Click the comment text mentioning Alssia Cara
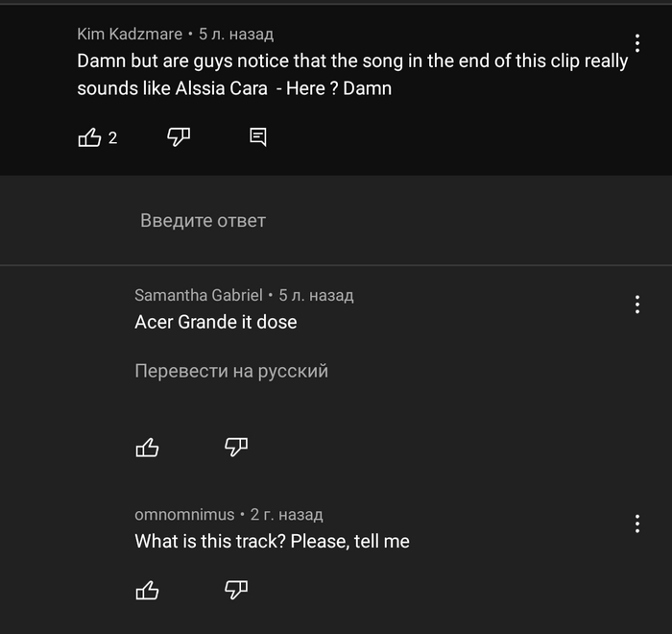The height and width of the screenshot is (634, 672). (352, 74)
